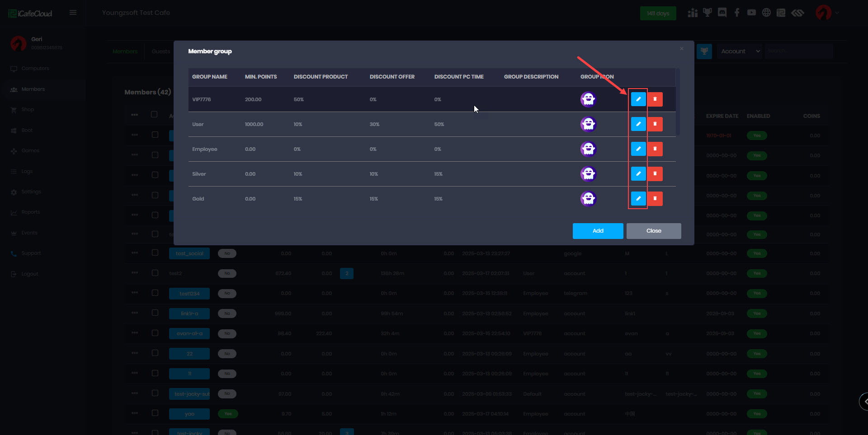This screenshot has height=435, width=868.
Task: Click the Gold group ghost icon
Action: click(588, 199)
